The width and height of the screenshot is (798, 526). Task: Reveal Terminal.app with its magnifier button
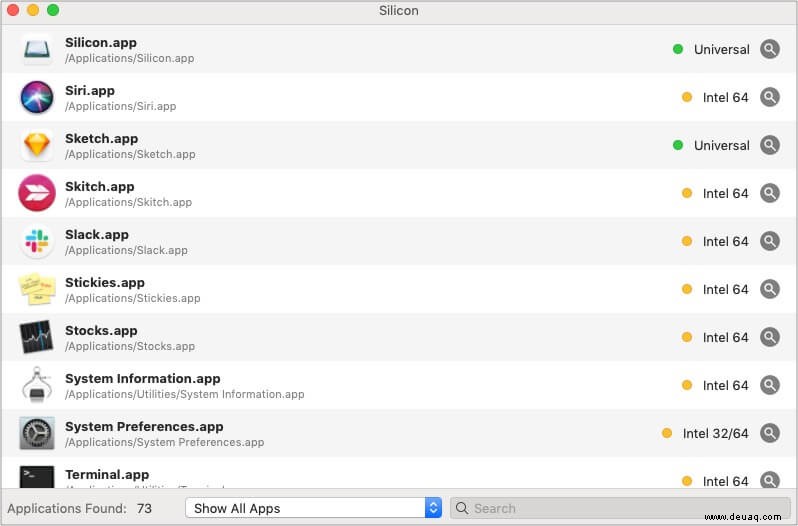pos(770,480)
